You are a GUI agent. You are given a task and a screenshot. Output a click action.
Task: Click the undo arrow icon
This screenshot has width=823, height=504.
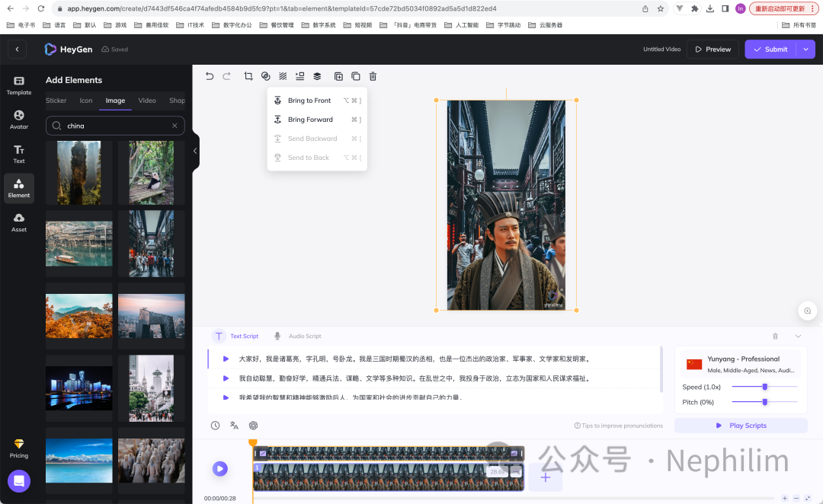coord(210,76)
